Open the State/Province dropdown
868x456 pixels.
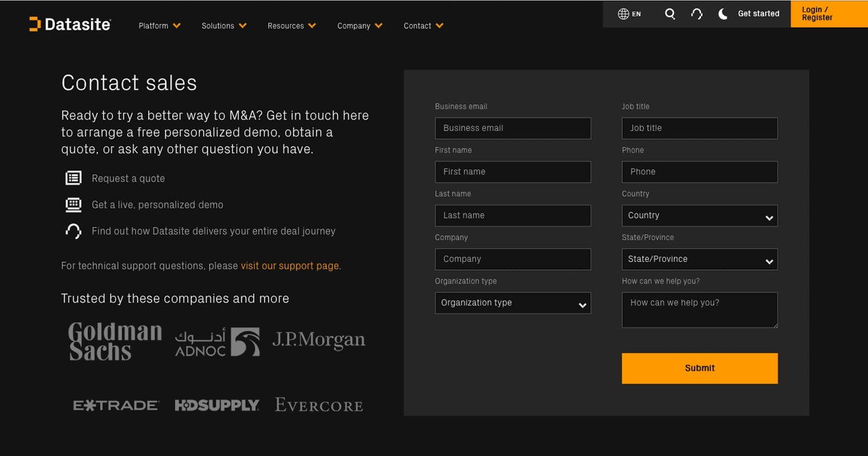pyautogui.click(x=699, y=259)
